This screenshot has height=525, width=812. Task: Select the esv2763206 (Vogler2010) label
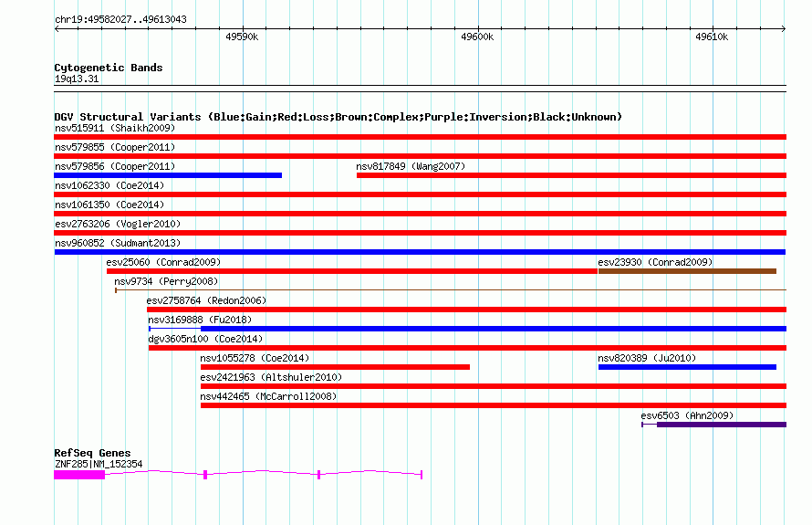(118, 224)
